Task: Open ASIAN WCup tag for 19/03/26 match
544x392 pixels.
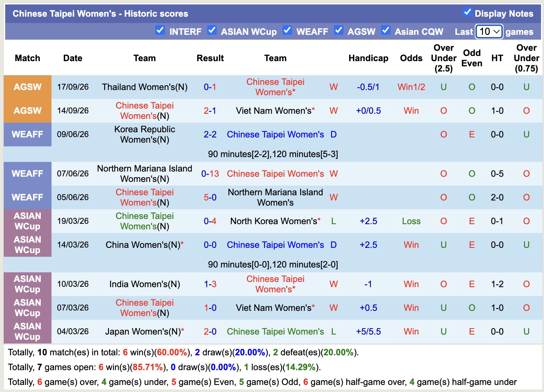Action: [27, 221]
